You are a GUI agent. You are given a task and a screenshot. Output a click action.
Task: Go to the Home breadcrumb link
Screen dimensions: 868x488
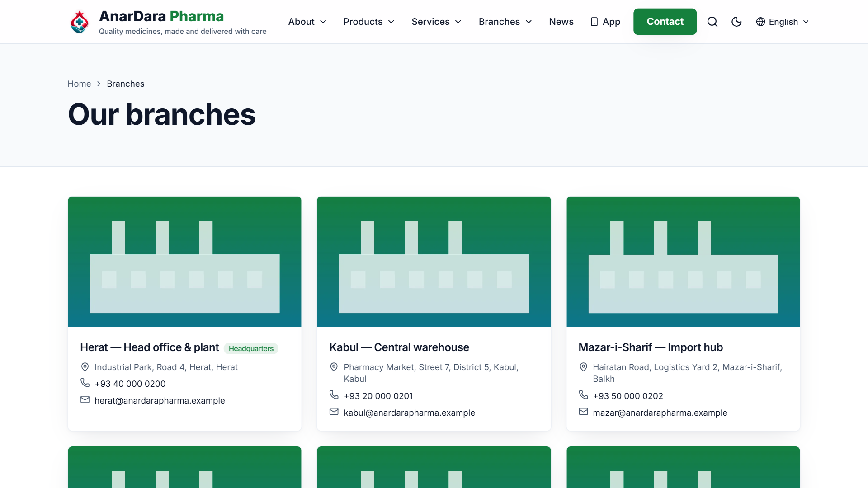(x=79, y=84)
